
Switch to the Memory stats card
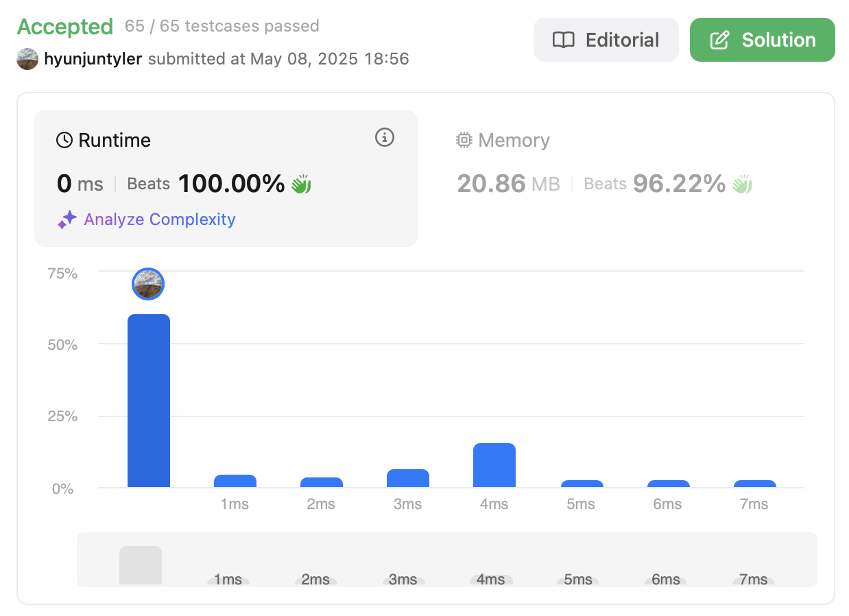(x=626, y=178)
